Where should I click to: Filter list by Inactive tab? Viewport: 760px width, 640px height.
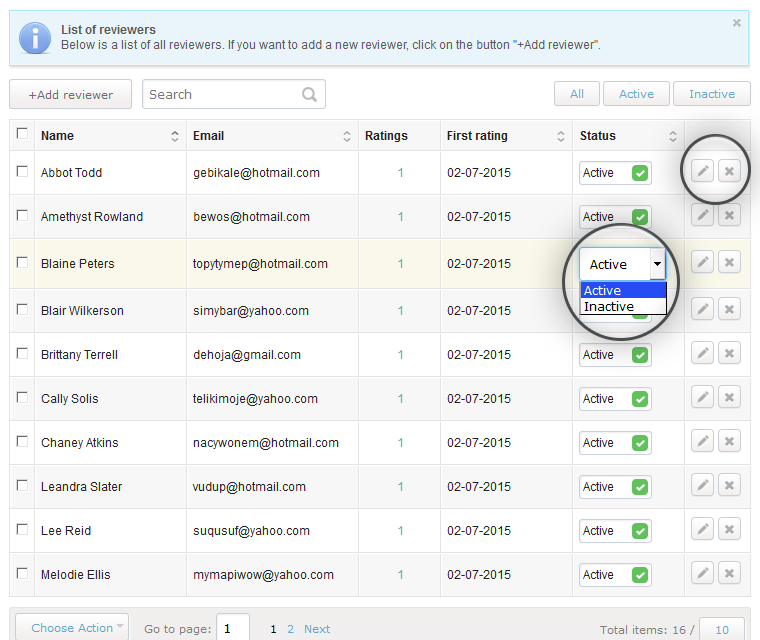712,94
